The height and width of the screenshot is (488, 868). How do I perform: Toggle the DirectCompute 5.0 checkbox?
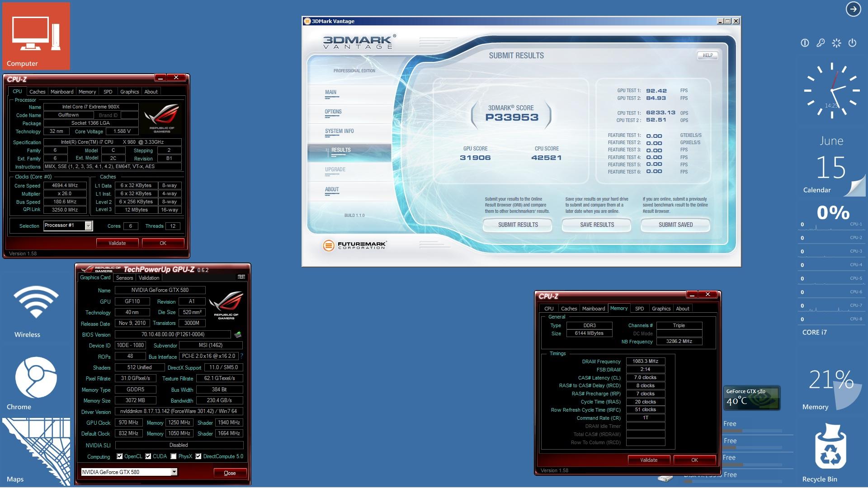198,456
